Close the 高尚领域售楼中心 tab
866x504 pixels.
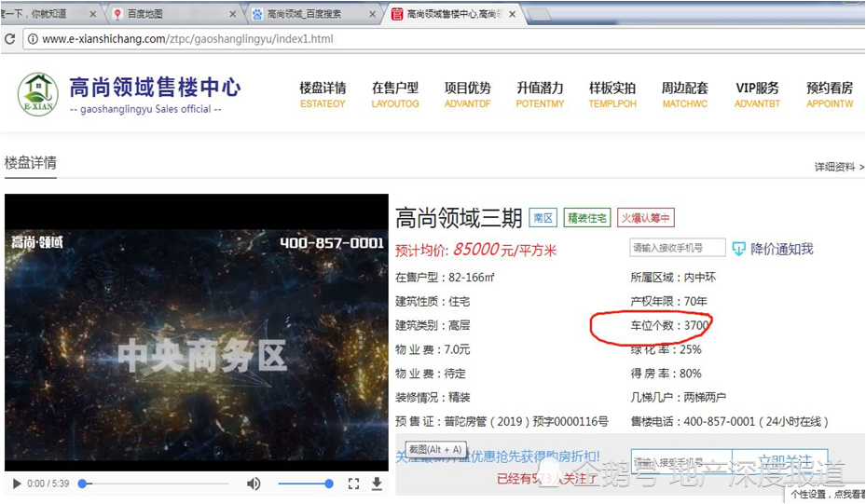[513, 14]
